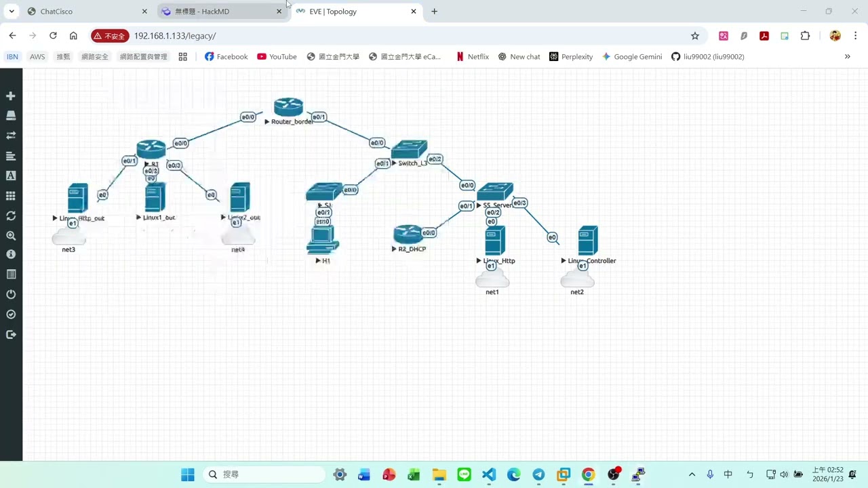Open the Facebook bookmark
The height and width of the screenshot is (488, 868).
[x=226, y=57]
